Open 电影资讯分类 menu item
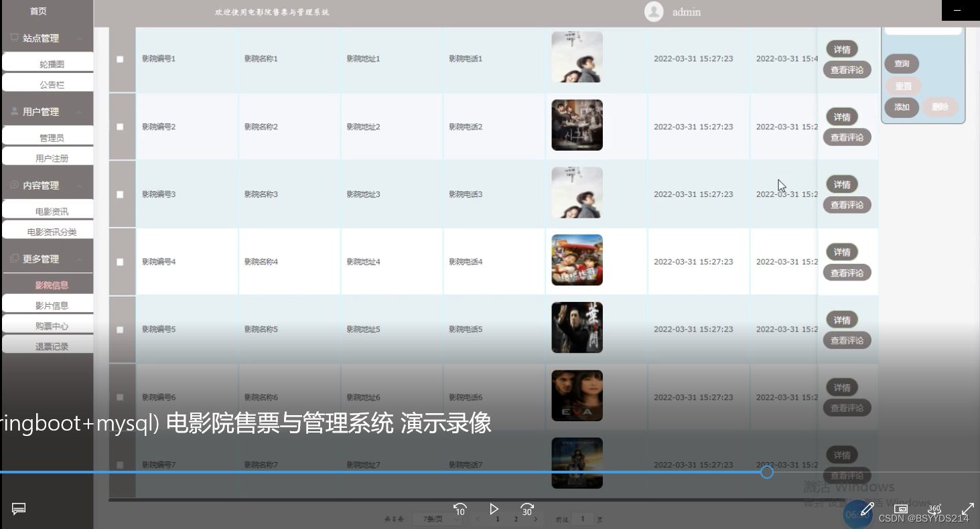 (x=48, y=230)
